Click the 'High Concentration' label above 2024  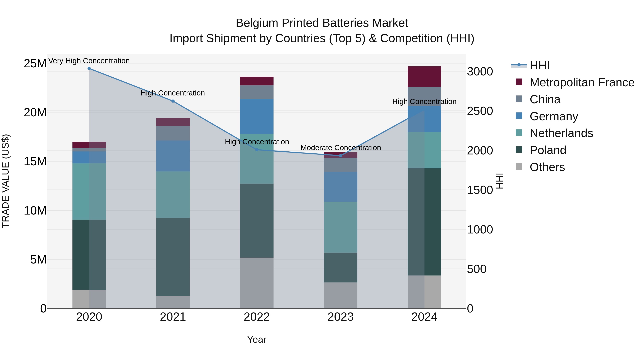pos(424,102)
